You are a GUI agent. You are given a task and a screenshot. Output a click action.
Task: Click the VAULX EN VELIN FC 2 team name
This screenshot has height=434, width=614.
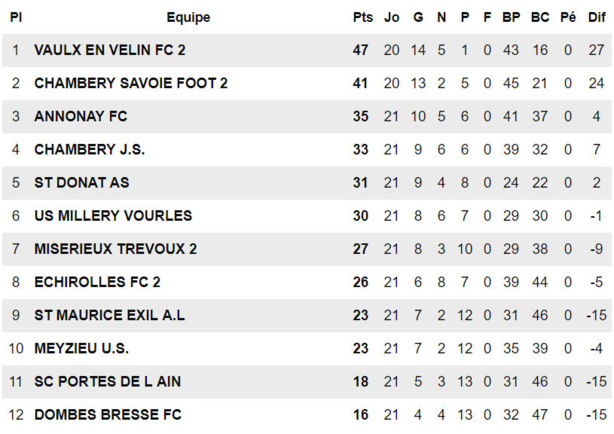point(110,50)
